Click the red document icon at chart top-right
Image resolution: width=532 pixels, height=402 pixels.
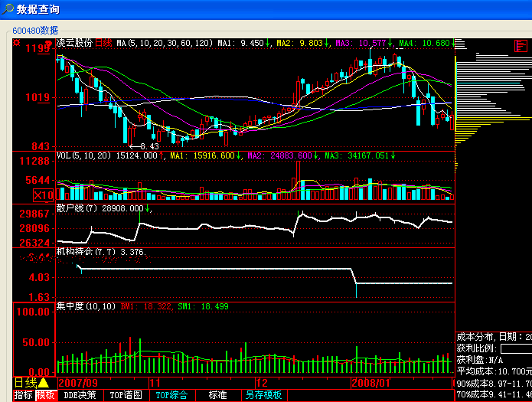pyautogui.click(x=523, y=46)
